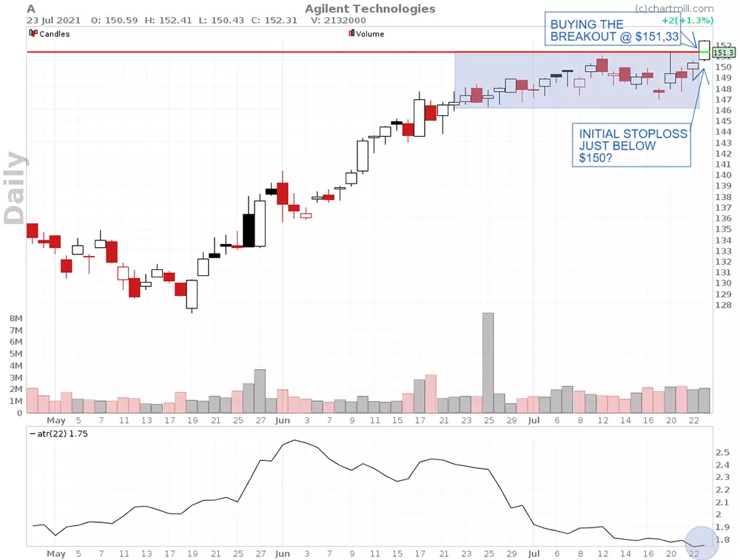Click the 5M volume axis label

[x=16, y=354]
